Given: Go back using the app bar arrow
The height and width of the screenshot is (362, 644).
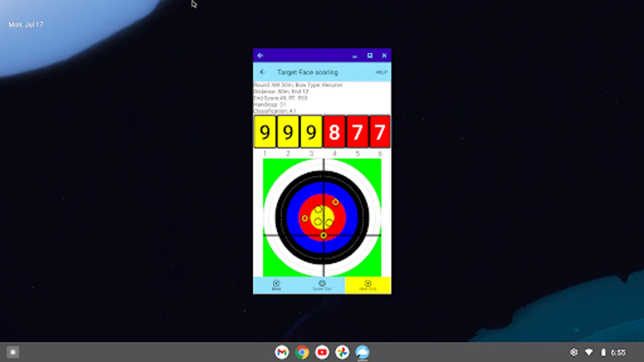Looking at the screenshot, I should [263, 72].
